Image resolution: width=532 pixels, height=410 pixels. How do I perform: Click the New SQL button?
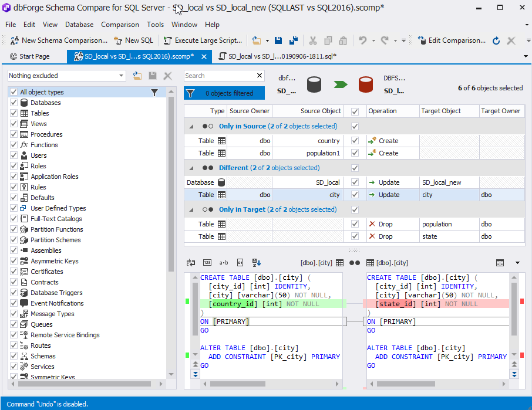(x=134, y=40)
